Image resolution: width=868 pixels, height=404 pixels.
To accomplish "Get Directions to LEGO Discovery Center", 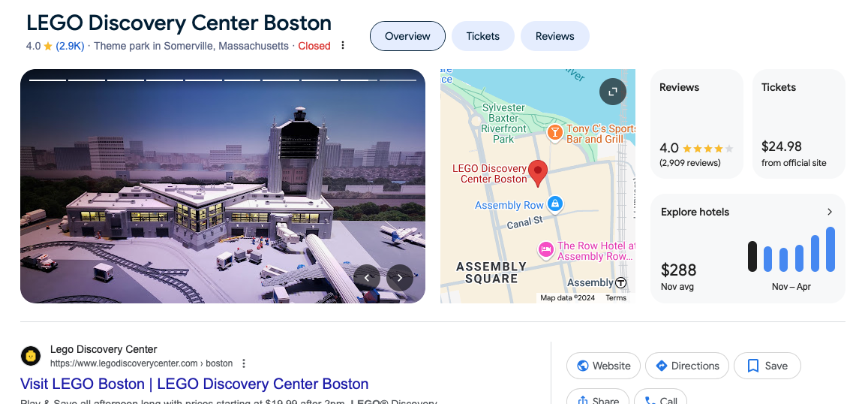I will pyautogui.click(x=687, y=366).
